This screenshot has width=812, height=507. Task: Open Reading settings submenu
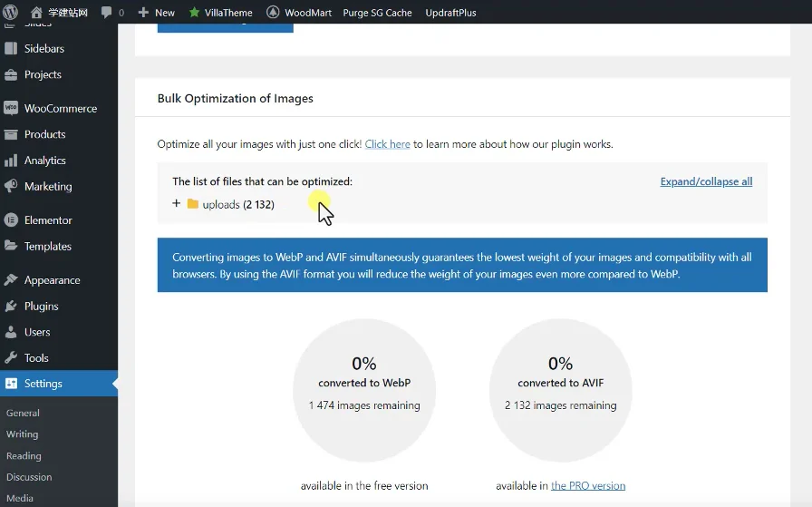24,455
